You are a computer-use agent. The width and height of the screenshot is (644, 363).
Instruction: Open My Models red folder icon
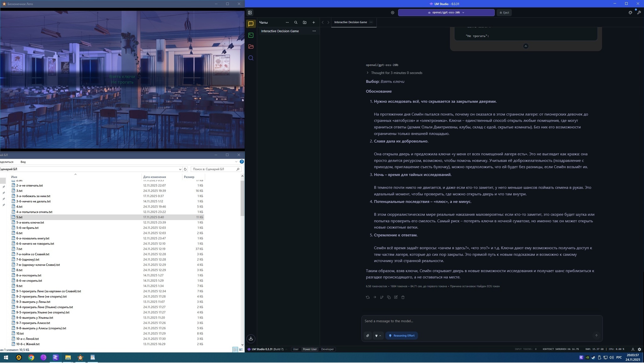(x=251, y=47)
